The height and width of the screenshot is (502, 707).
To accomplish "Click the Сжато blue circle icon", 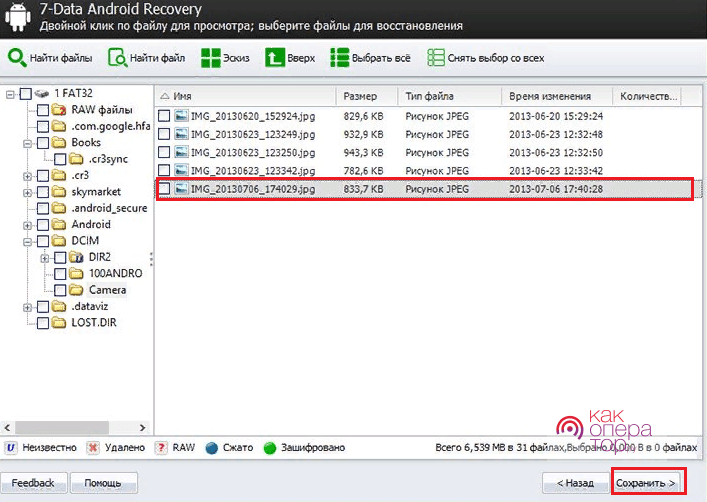I will pos(211,448).
